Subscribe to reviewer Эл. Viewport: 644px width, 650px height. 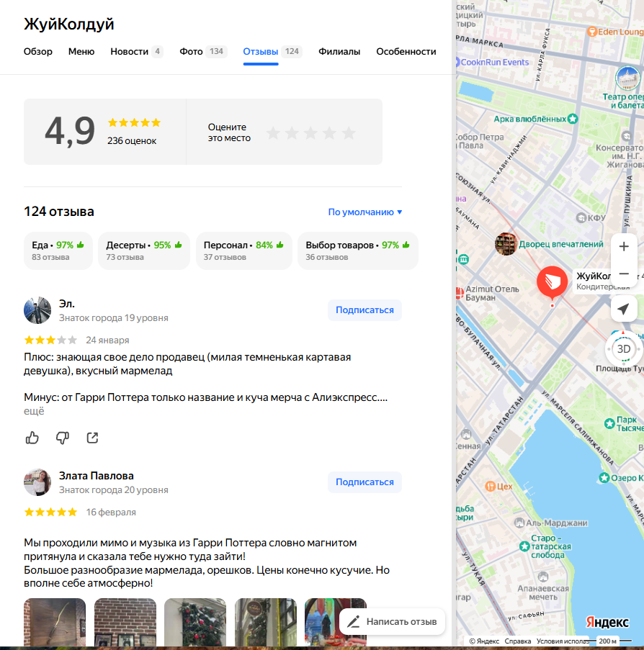[x=365, y=310]
